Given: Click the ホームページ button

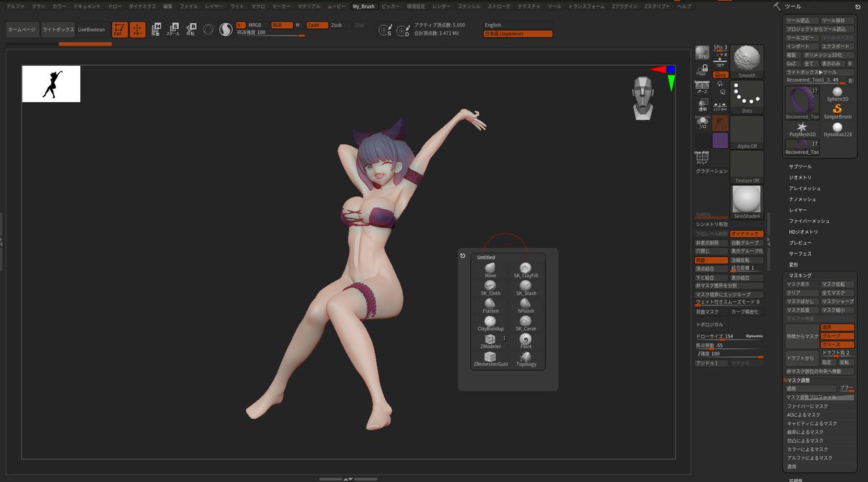Looking at the screenshot, I should (x=21, y=30).
